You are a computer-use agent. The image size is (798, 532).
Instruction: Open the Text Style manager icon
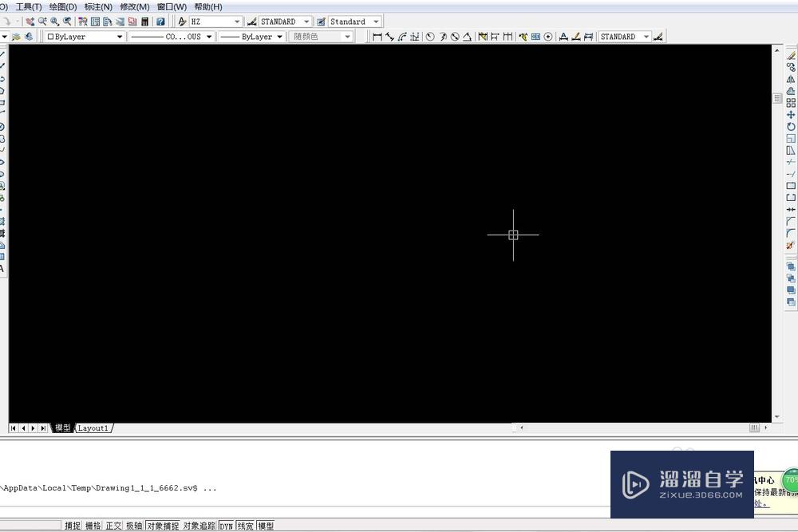pos(182,22)
